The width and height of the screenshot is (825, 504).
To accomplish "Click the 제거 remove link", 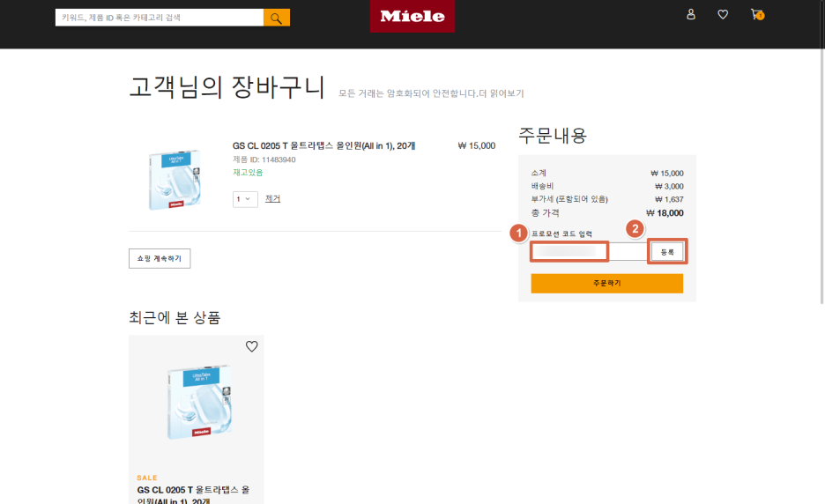I will tap(272, 199).
